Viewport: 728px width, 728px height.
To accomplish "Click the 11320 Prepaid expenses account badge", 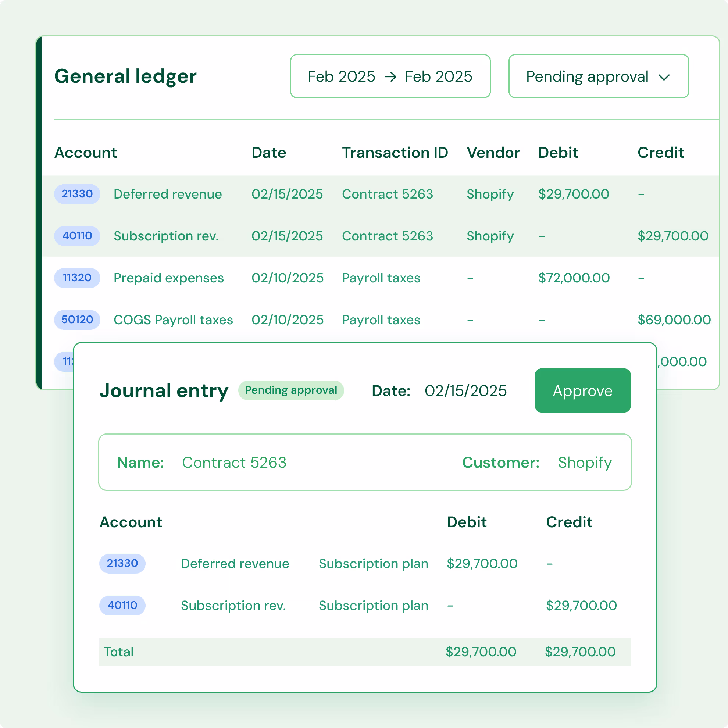I will point(77,278).
